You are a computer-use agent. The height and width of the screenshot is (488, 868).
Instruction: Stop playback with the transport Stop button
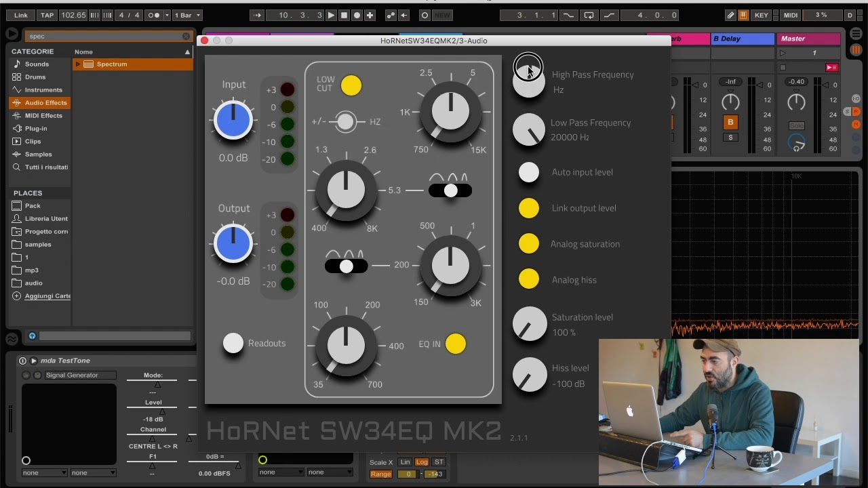point(344,15)
